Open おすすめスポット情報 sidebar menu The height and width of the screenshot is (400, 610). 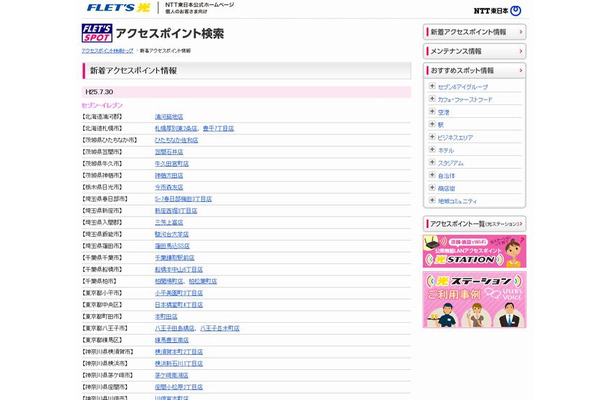[474, 70]
